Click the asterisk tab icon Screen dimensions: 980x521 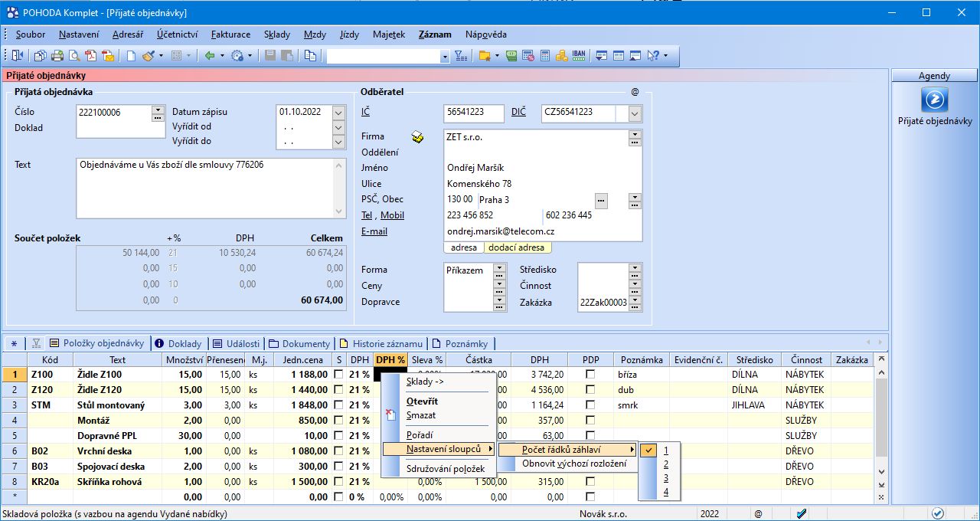pyautogui.click(x=14, y=343)
